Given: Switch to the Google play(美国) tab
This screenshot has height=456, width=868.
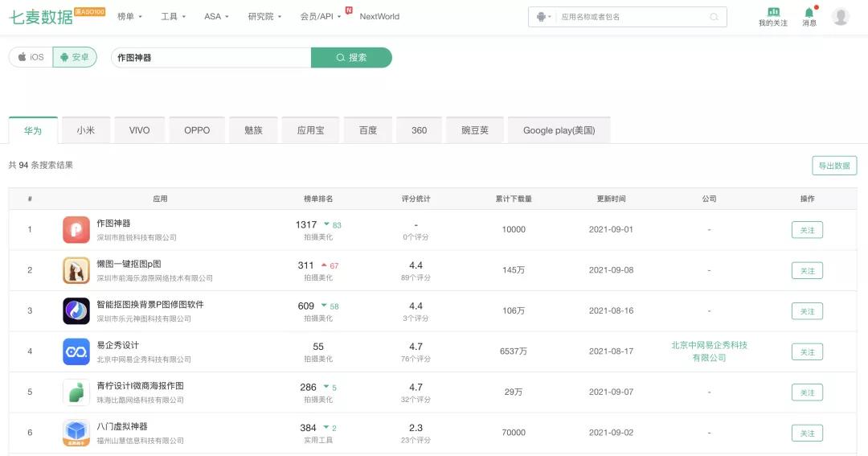Looking at the screenshot, I should (x=559, y=130).
